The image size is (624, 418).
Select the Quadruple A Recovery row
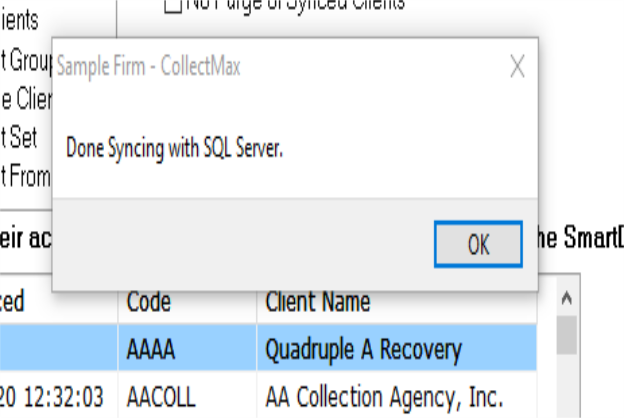pos(363,350)
